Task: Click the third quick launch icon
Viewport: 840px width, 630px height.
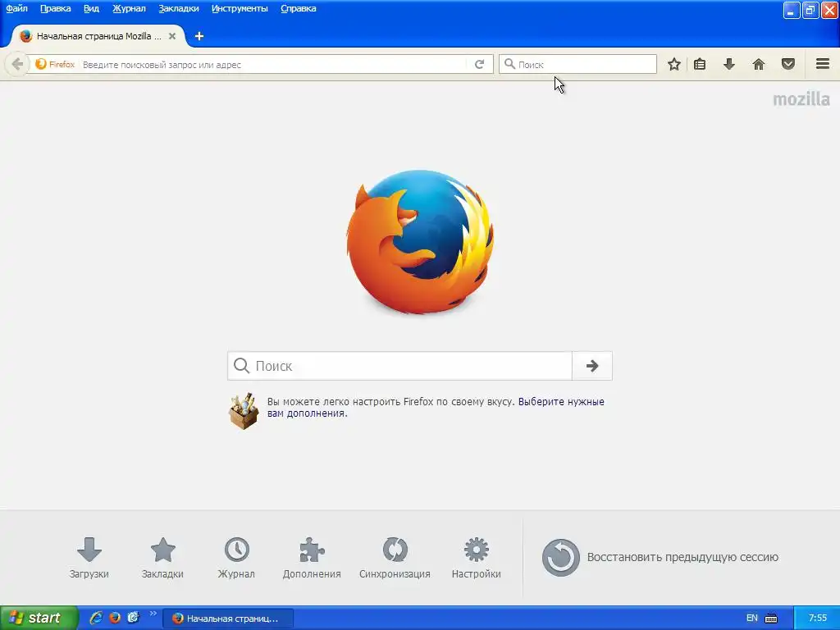Action: click(133, 618)
